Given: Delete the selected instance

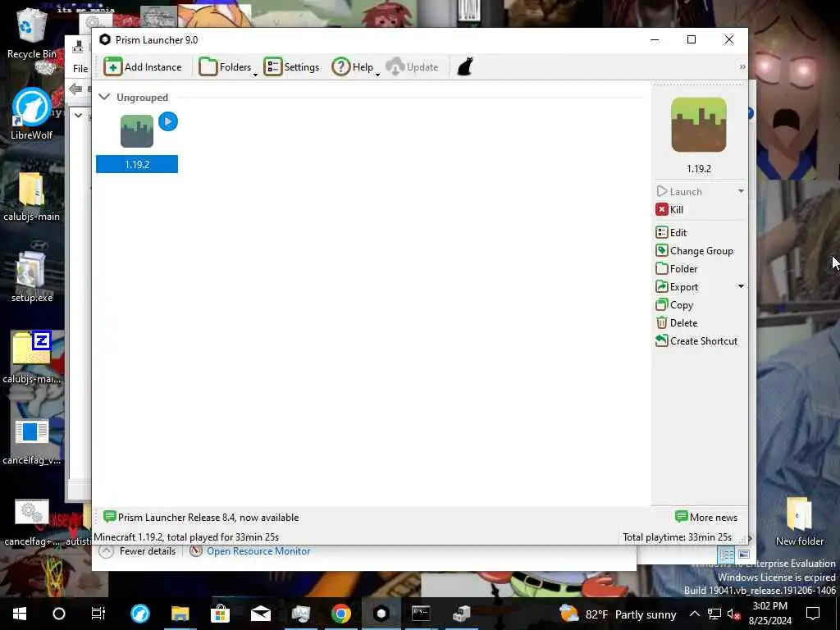Looking at the screenshot, I should point(677,323).
